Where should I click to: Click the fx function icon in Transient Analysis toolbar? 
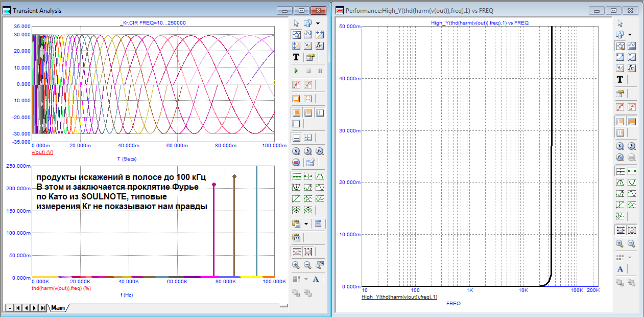click(320, 46)
